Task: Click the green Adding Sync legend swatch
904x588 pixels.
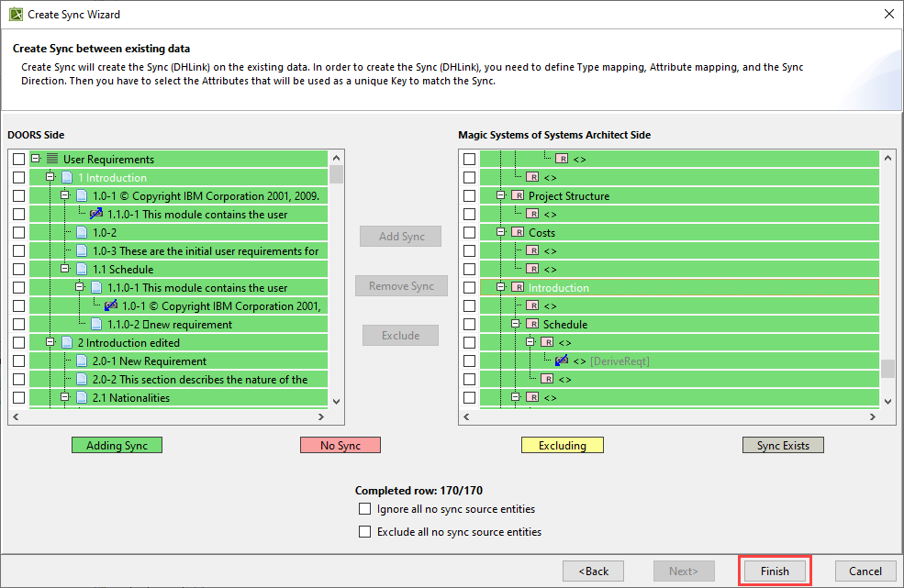Action: (x=117, y=445)
